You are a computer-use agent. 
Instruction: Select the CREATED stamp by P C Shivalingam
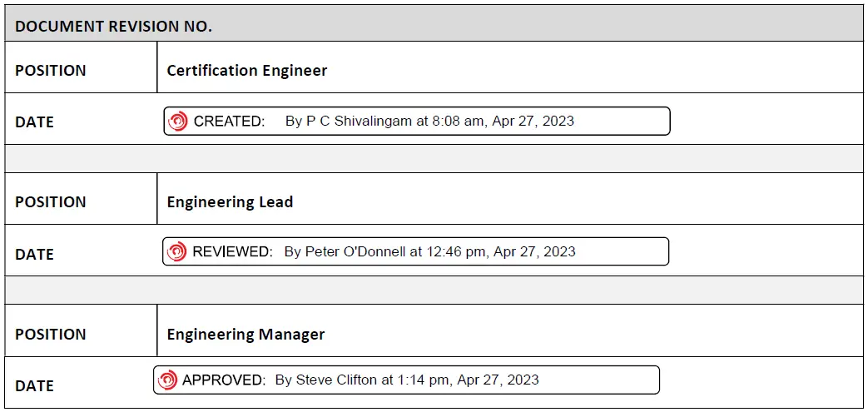coord(416,122)
